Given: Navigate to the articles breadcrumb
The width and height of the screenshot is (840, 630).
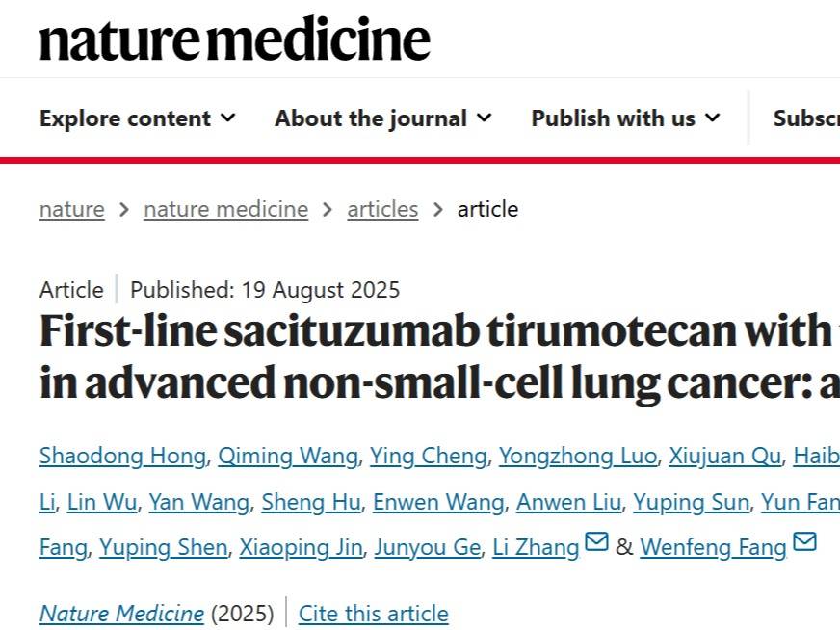Looking at the screenshot, I should 382,209.
